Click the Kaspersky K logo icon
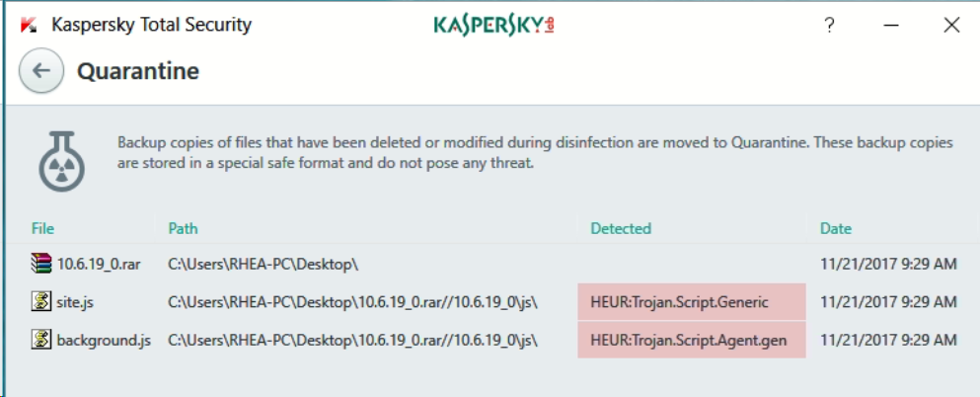 [x=29, y=26]
